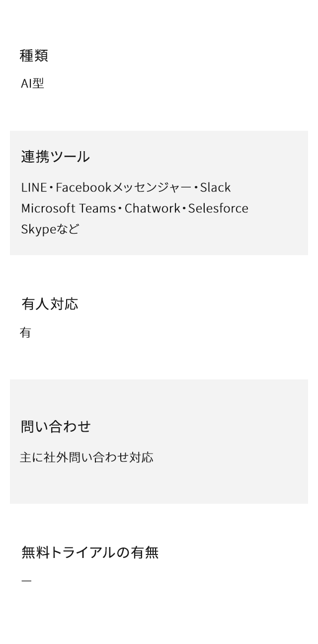The height and width of the screenshot is (644, 318).
Task: Click the 問い合わせ heading
Action: [56, 427]
